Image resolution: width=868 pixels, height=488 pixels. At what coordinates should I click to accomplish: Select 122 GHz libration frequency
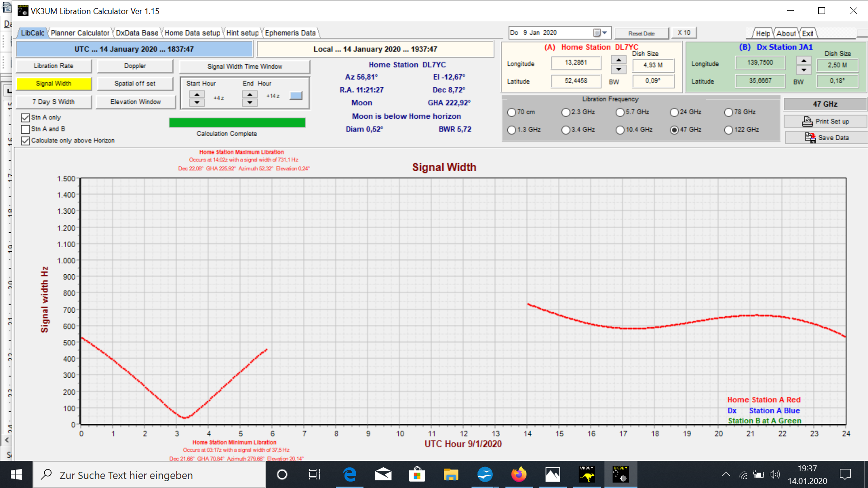(728, 130)
